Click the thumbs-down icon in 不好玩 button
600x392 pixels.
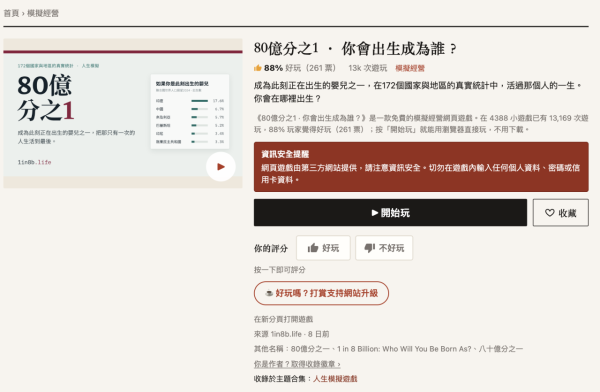(x=370, y=248)
